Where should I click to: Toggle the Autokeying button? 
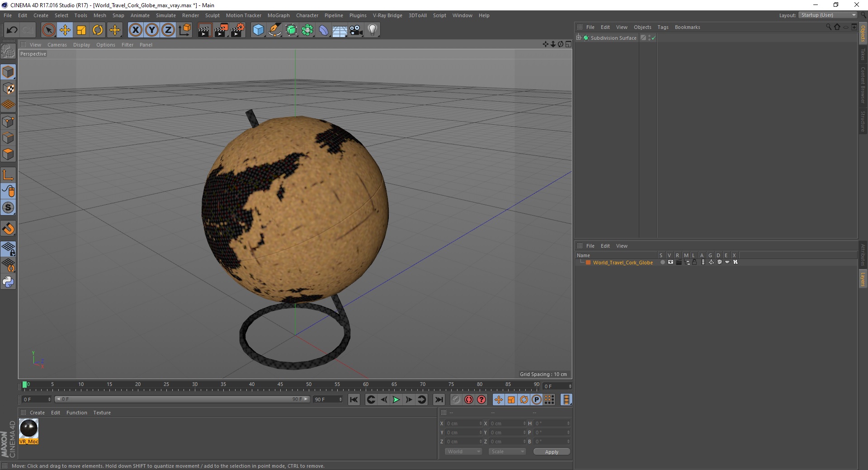pyautogui.click(x=469, y=399)
